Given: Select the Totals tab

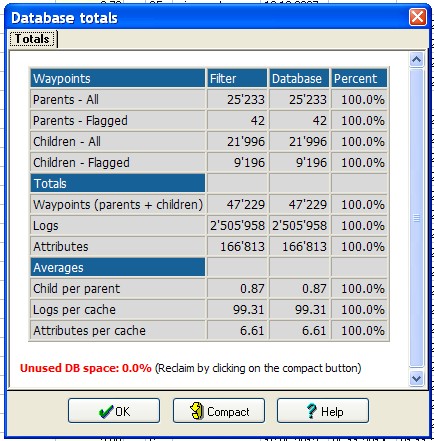Looking at the screenshot, I should coord(33,39).
